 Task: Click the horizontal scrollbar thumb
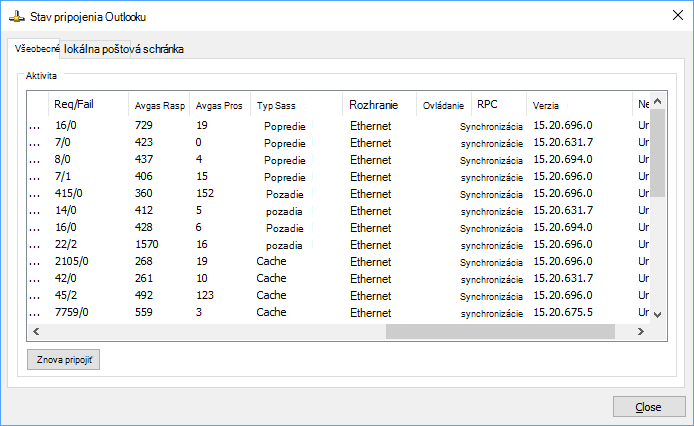500,331
